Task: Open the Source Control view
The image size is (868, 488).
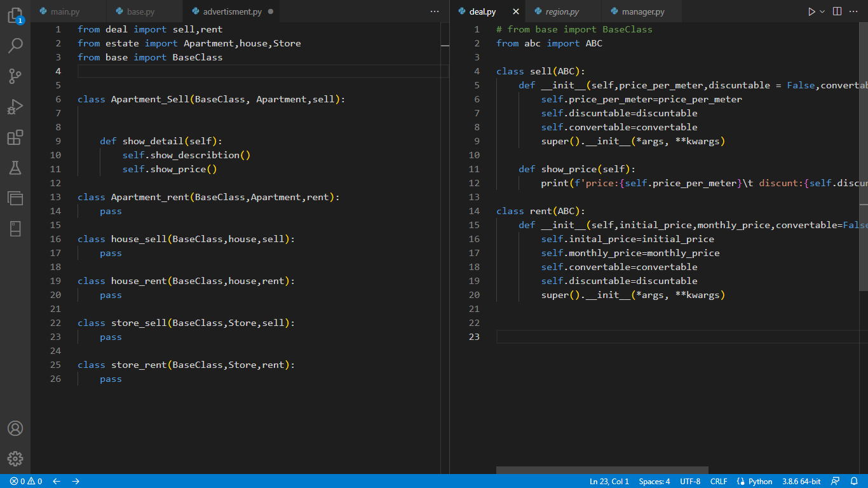Action: point(15,76)
